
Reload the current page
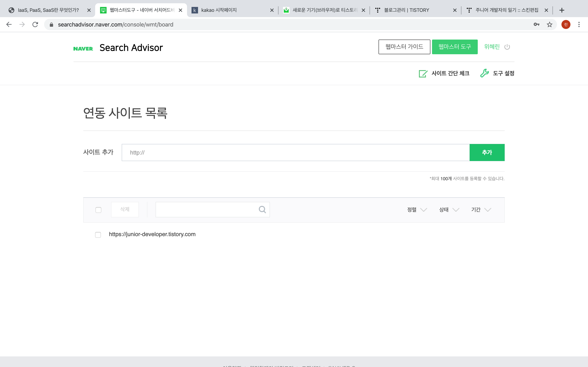click(35, 24)
